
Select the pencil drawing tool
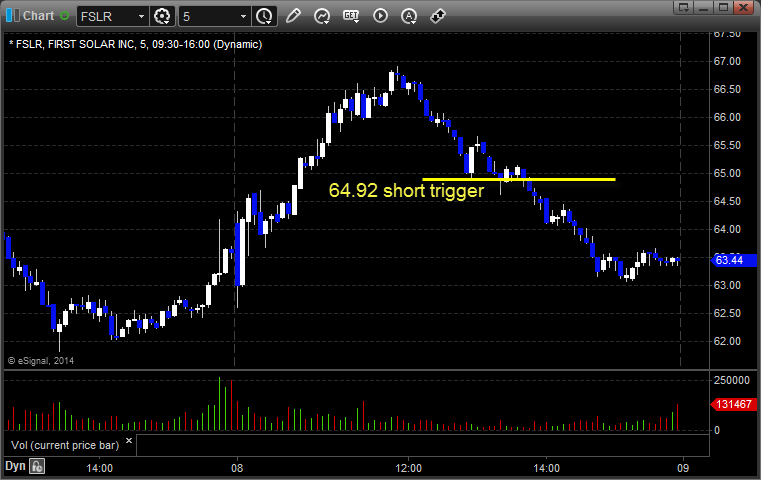293,16
